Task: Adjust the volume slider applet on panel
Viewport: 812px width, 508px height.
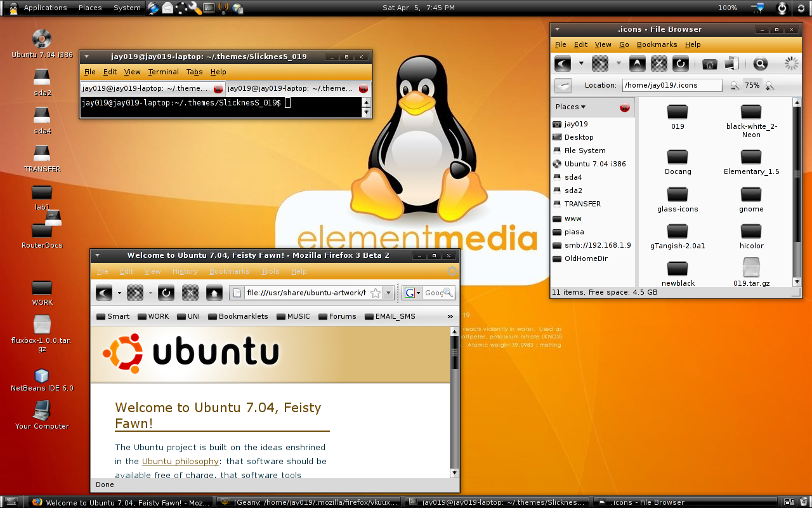Action: tap(757, 8)
